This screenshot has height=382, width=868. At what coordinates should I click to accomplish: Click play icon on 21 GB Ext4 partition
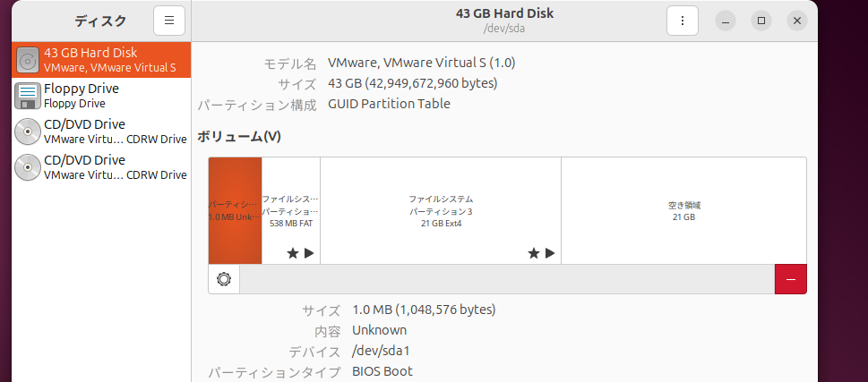550,253
